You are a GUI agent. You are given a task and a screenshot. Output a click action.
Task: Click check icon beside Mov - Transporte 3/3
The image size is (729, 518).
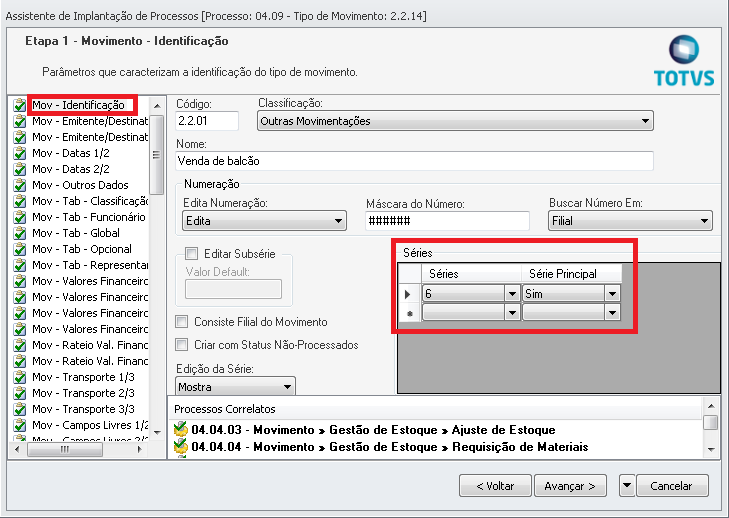pyautogui.click(x=20, y=409)
